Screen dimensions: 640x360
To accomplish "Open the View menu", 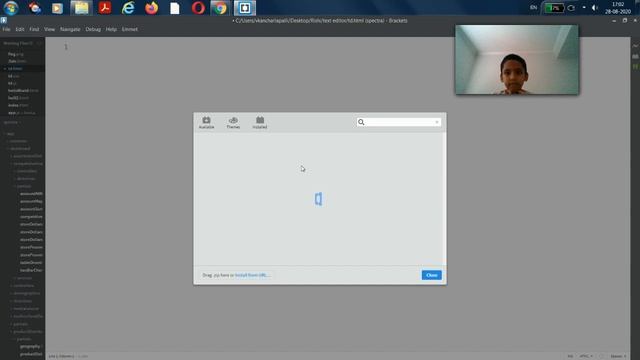I will 49,29.
